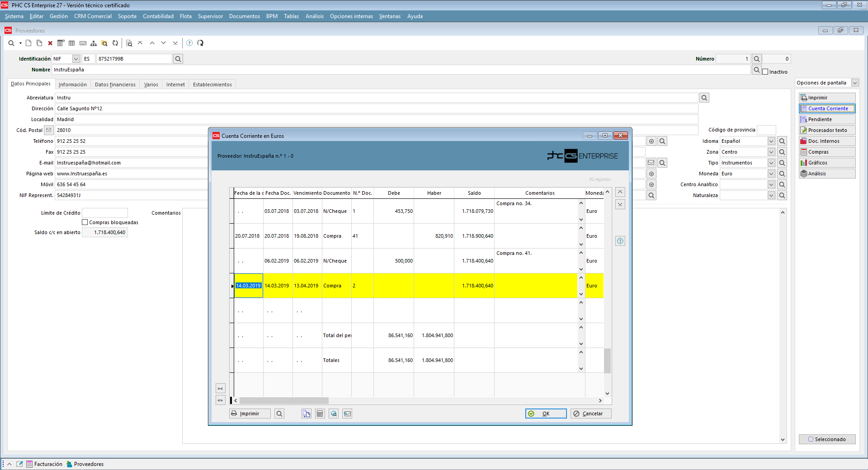Open the CRM Comercial menu

(93, 16)
